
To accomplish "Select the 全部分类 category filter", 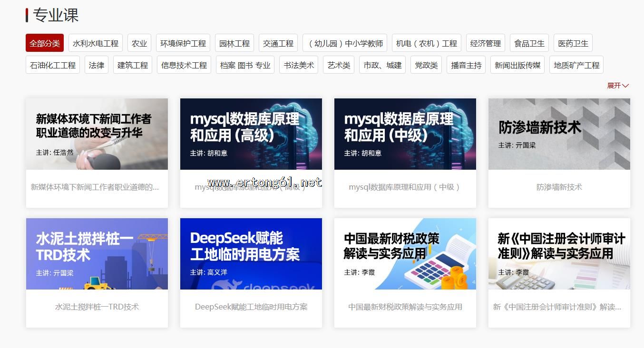I will click(x=45, y=43).
